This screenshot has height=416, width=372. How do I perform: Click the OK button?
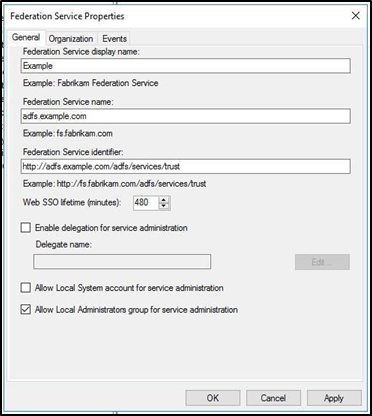point(213,398)
